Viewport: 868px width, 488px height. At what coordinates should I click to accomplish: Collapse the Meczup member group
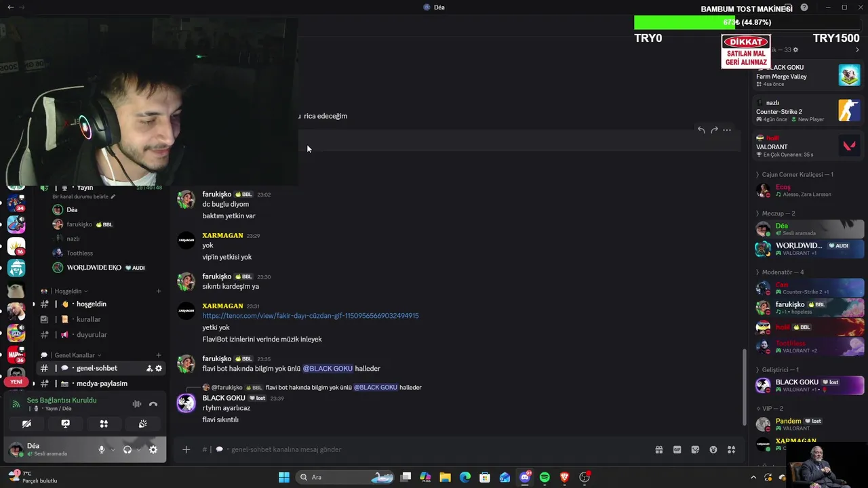[x=775, y=213]
